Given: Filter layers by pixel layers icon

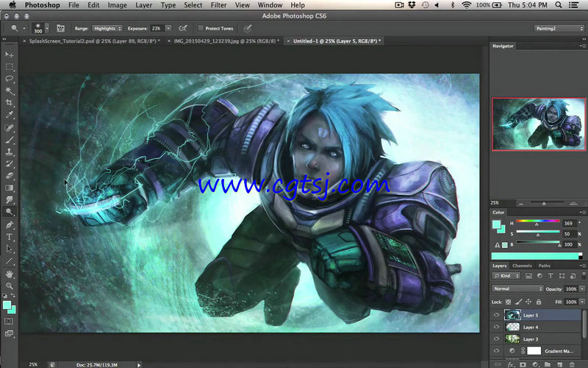Looking at the screenshot, I should click(x=528, y=275).
